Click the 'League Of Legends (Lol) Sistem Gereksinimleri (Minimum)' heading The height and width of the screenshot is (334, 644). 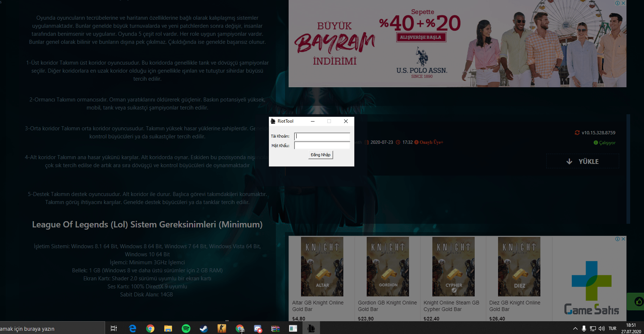click(x=147, y=224)
